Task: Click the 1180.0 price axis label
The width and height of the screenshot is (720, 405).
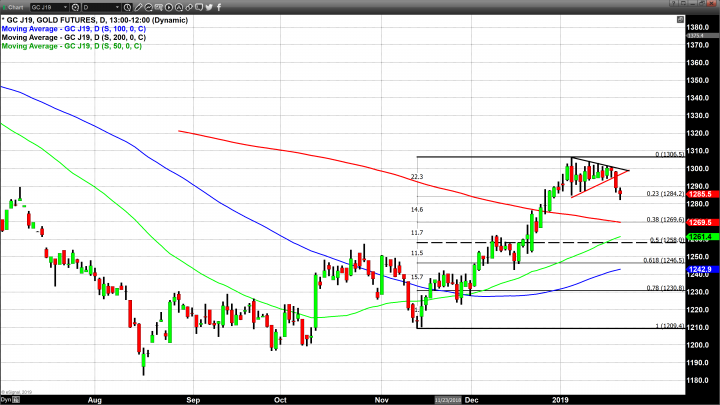Action: (x=698, y=380)
